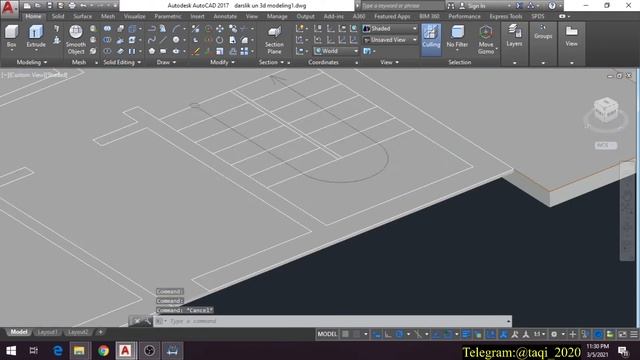Open the WCS dropdown below ViewCube

click(x=606, y=145)
